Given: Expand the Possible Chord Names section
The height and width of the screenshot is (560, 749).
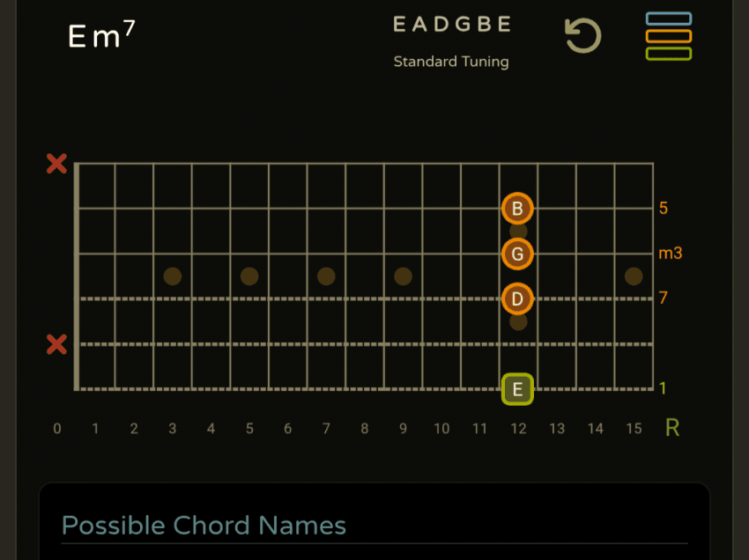Looking at the screenshot, I should 204,526.
